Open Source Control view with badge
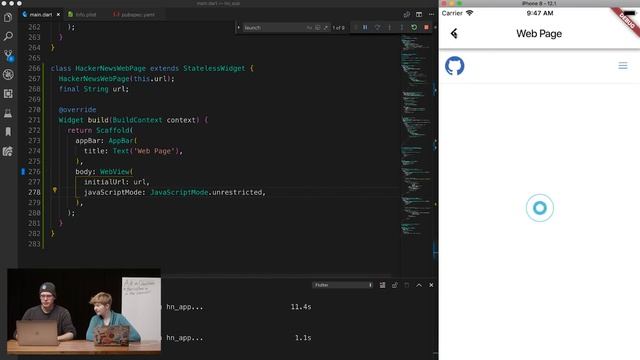 coord(8,56)
